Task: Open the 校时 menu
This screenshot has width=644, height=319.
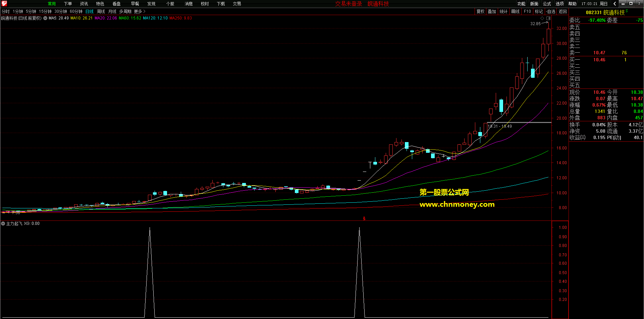Action: 205,4
